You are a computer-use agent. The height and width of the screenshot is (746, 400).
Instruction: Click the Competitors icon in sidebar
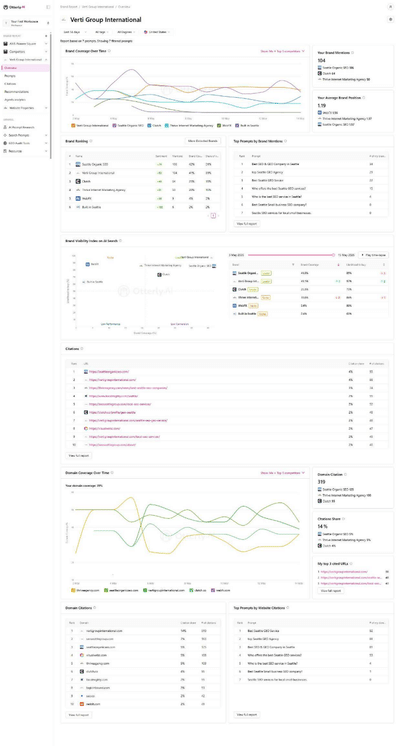pyautogui.click(x=5, y=51)
